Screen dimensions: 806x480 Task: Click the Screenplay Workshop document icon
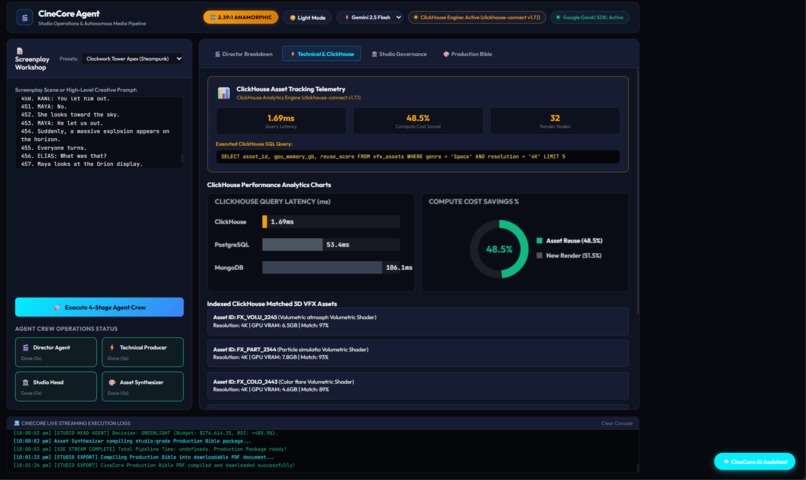point(20,51)
